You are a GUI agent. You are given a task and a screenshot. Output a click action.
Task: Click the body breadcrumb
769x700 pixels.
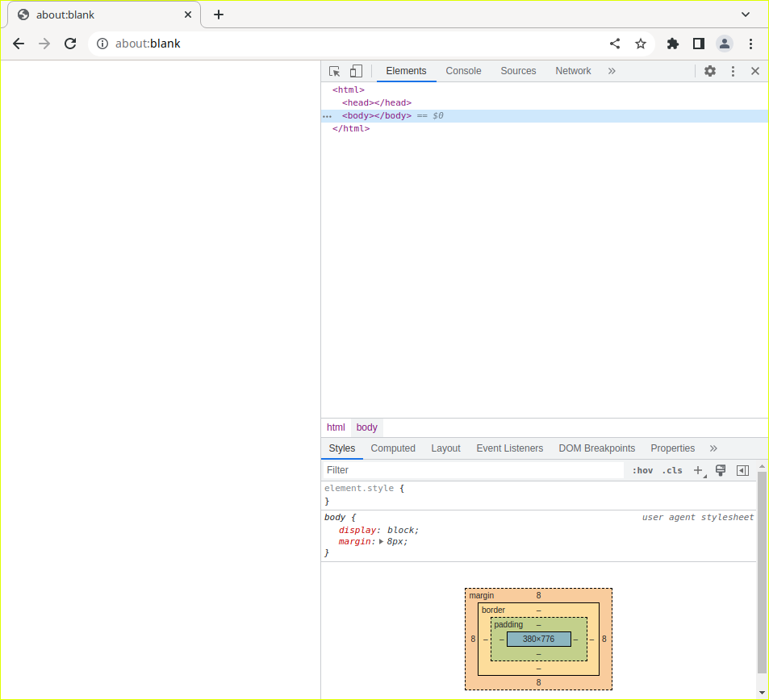[367, 427]
